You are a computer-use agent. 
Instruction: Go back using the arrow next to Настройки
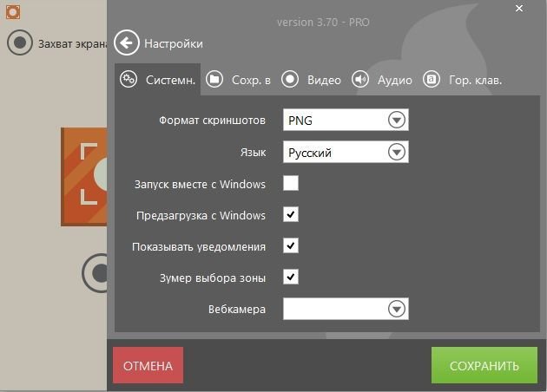(126, 42)
